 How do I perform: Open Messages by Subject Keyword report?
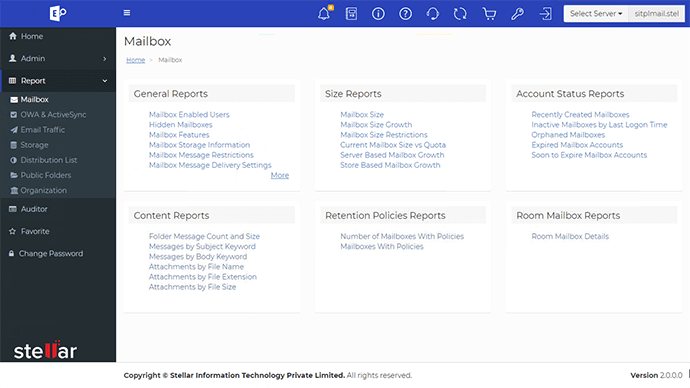(202, 246)
